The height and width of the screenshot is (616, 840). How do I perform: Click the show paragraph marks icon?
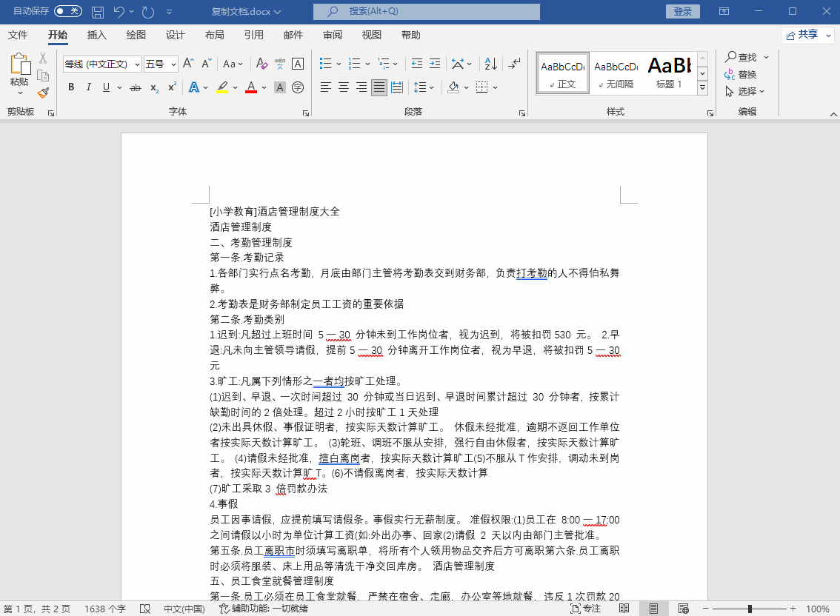pos(515,64)
